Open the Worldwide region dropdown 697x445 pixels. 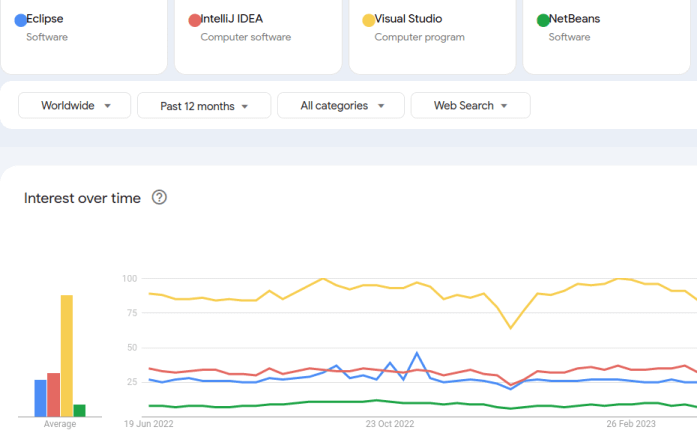coord(75,105)
